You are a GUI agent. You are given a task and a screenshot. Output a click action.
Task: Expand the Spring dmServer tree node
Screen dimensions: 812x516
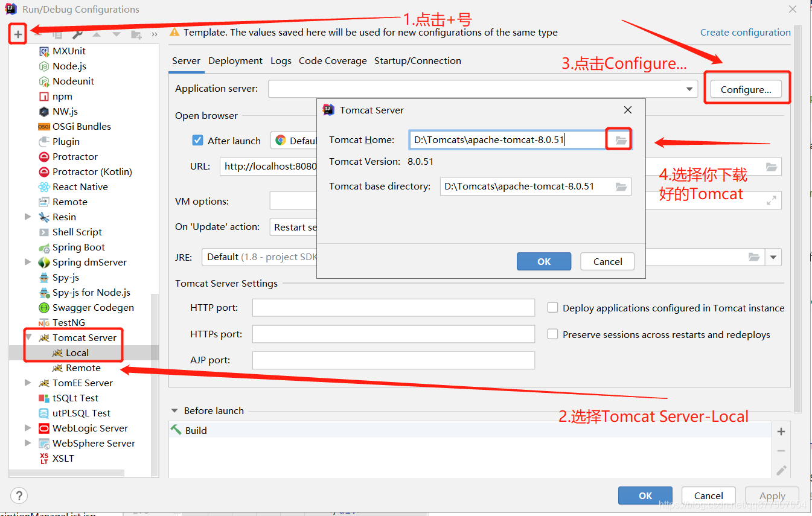(28, 262)
